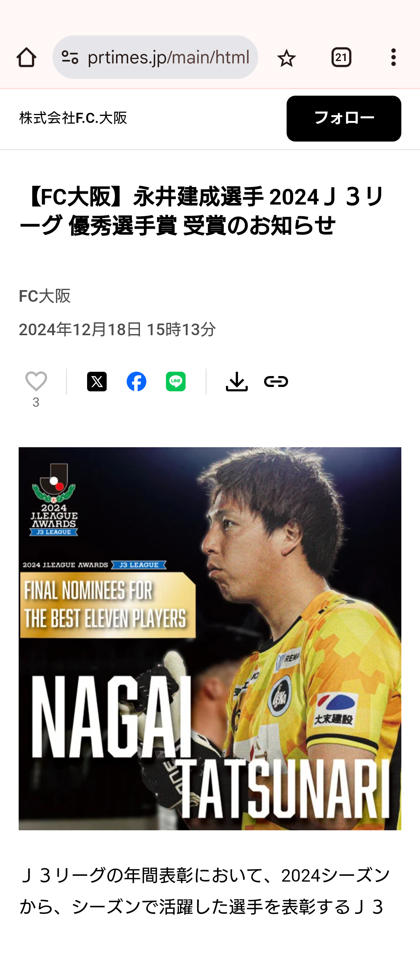Tap the 2024年12月18日 publish date
Screen dimensions: 420x980
click(117, 330)
